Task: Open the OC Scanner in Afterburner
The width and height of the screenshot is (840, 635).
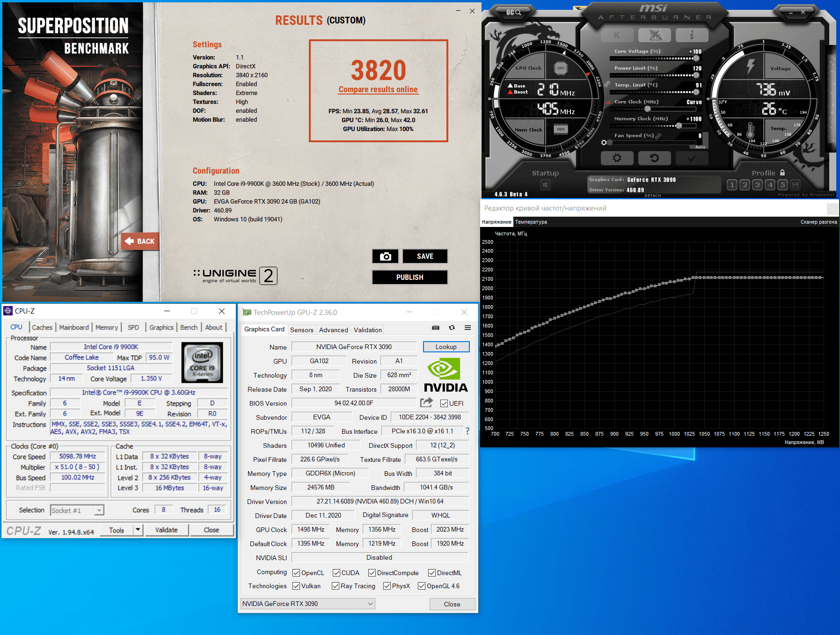Action: [513, 12]
